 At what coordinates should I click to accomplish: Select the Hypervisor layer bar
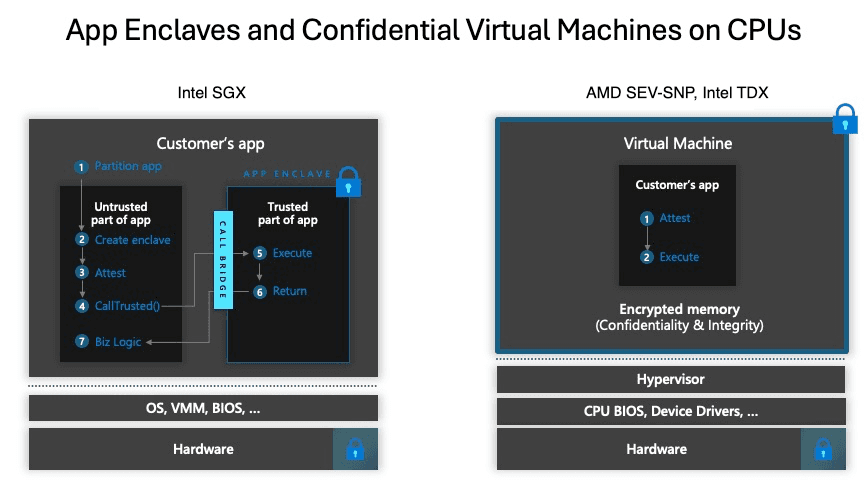click(x=670, y=380)
